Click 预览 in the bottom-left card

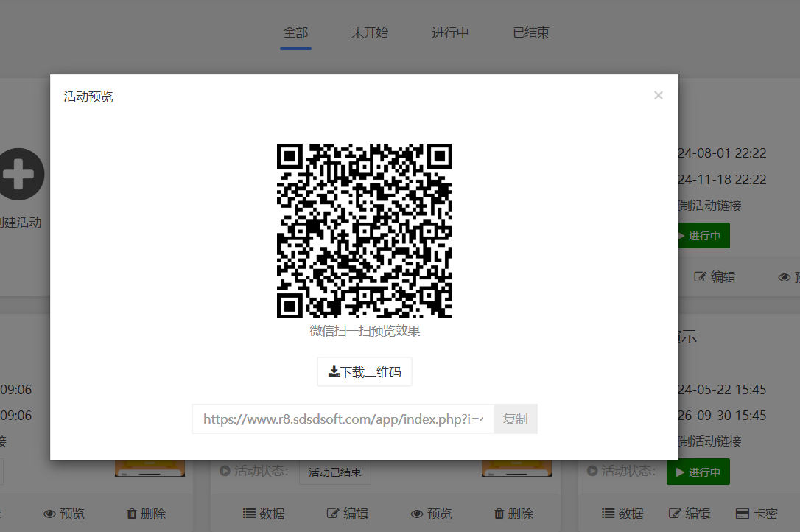point(64,513)
